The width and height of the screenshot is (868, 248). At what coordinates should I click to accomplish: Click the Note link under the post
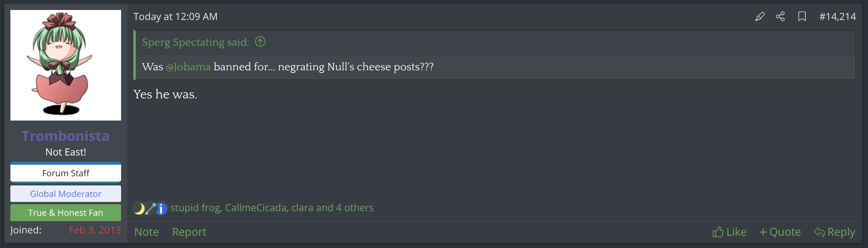pyautogui.click(x=146, y=232)
